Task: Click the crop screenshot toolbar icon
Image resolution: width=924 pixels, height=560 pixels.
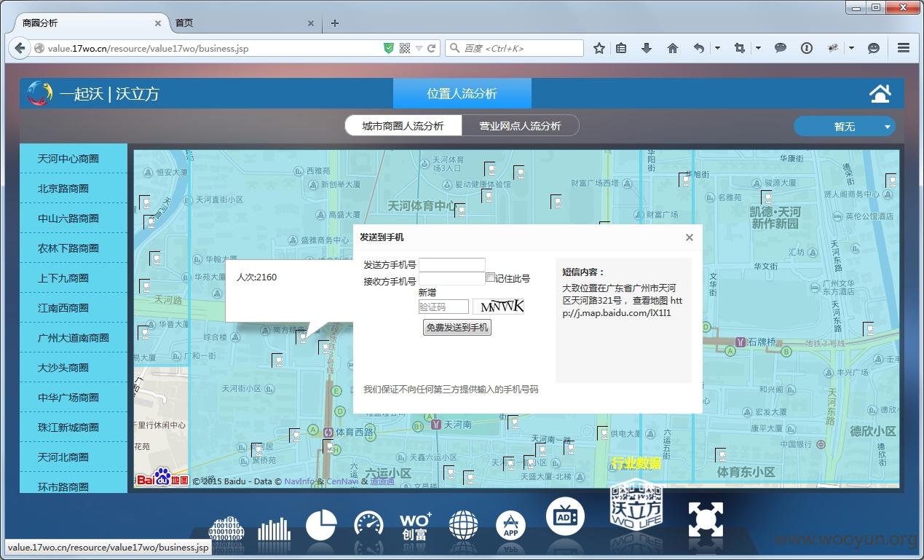Action: [740, 48]
